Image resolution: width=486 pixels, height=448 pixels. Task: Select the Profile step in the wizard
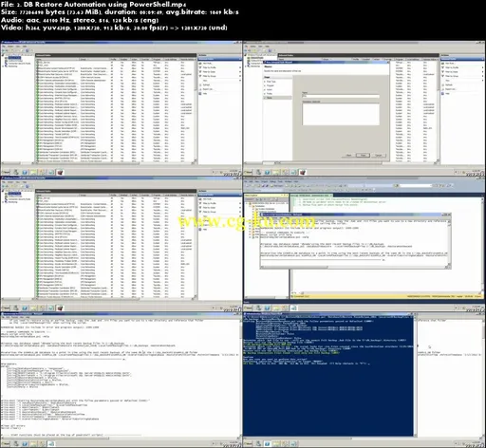270,93
